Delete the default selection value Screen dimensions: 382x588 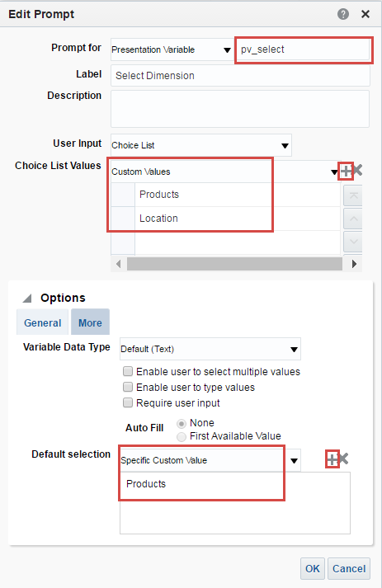tap(343, 459)
